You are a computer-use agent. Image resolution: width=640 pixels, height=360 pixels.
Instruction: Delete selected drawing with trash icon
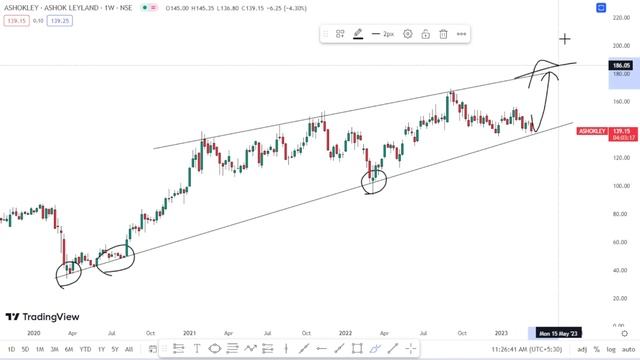(443, 34)
